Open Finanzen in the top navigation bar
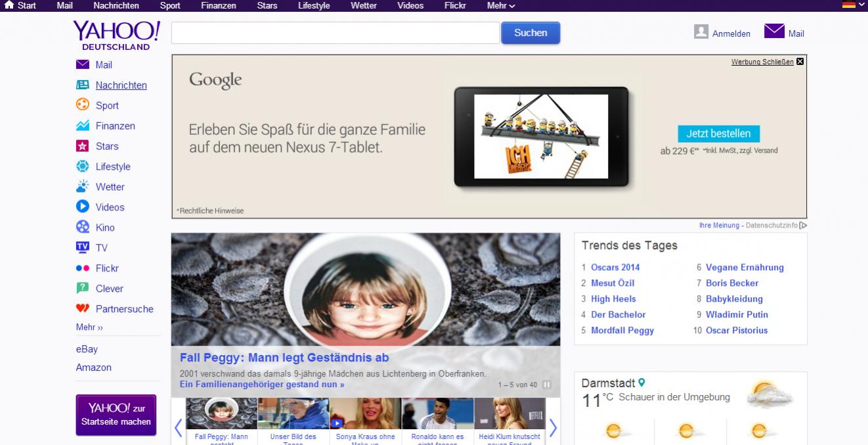 click(x=219, y=5)
